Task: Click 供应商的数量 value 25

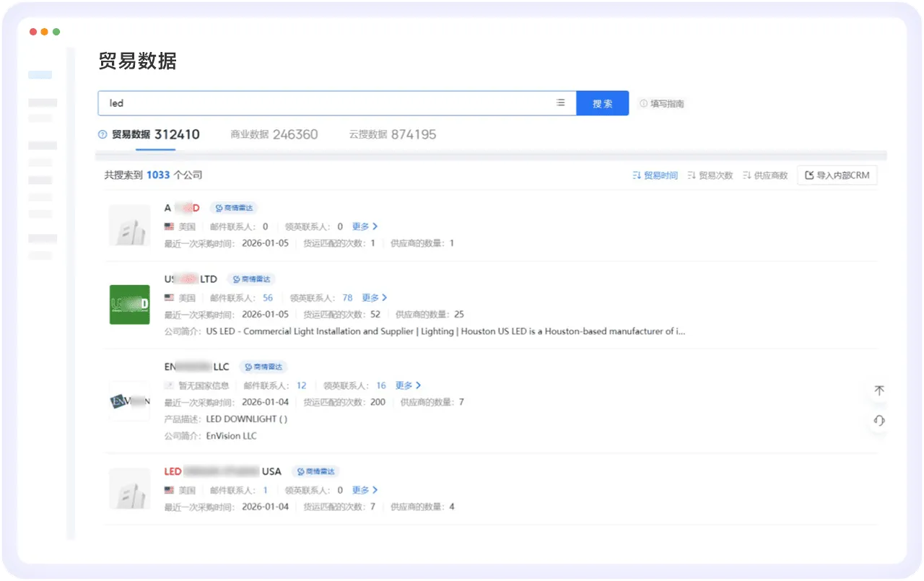Action: (459, 314)
